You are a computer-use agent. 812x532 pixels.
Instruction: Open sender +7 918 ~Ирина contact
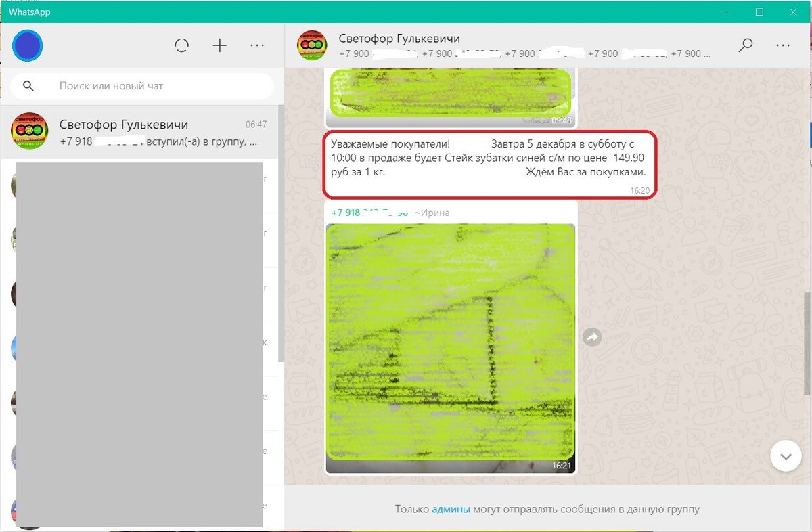(390, 213)
